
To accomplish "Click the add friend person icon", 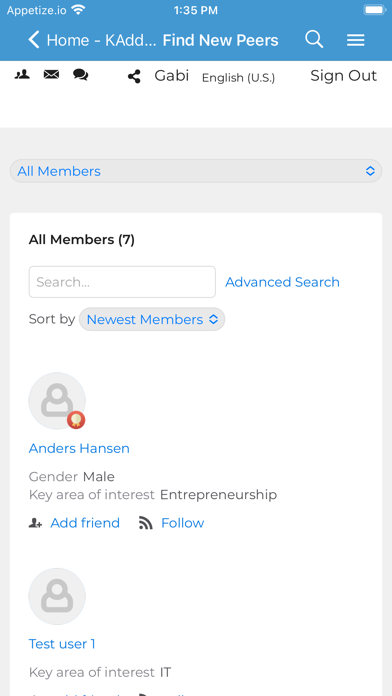I will click(x=36, y=523).
